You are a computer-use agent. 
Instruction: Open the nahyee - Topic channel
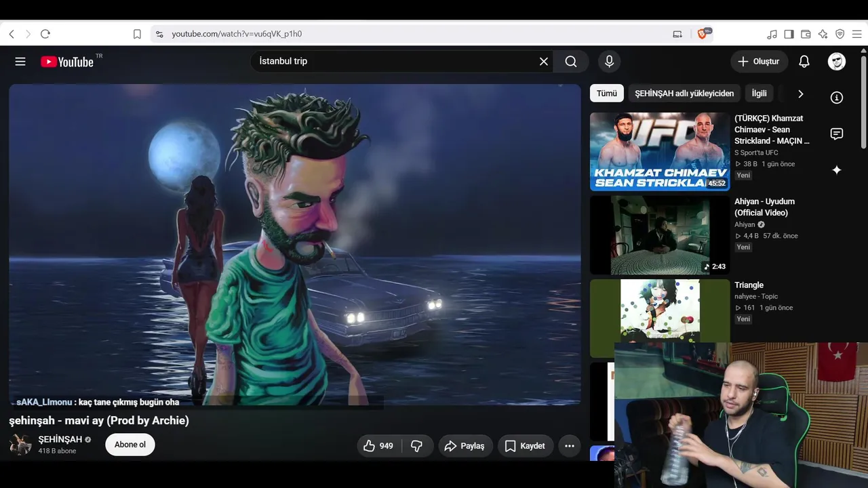tap(756, 296)
